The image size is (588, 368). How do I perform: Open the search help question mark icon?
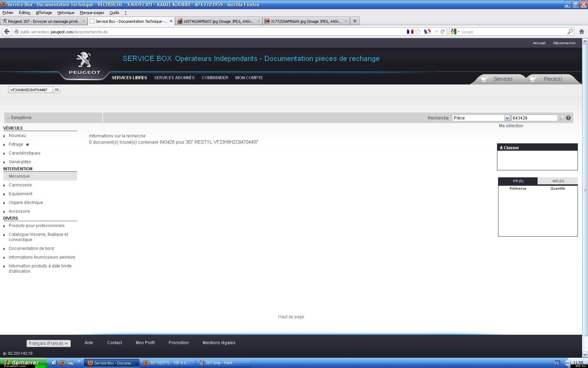pos(568,118)
